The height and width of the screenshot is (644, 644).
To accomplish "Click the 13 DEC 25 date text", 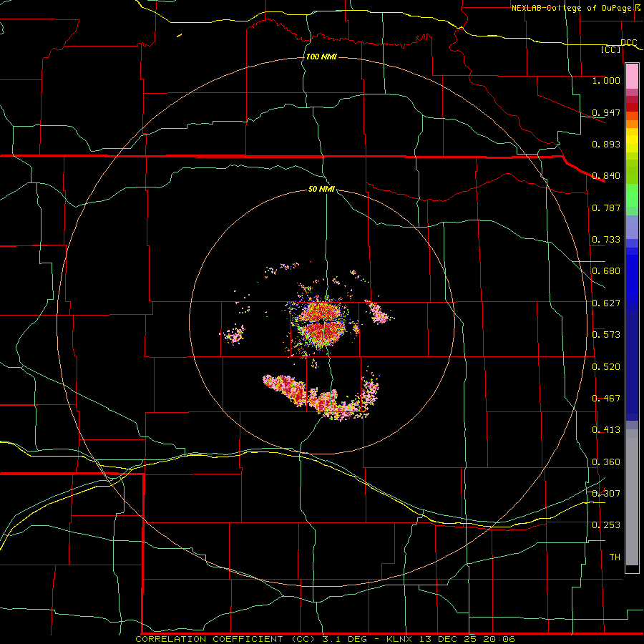I will click(x=448, y=639).
